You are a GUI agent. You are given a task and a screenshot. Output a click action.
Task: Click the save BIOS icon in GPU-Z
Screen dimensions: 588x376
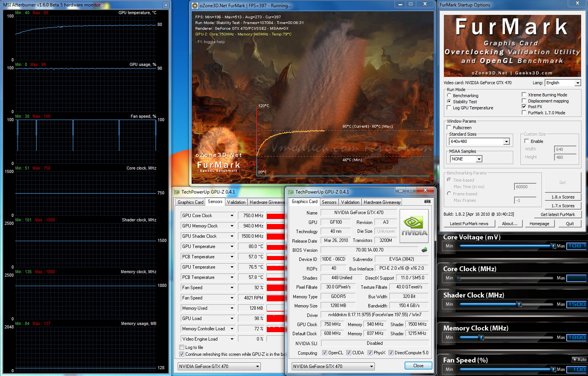tap(424, 250)
